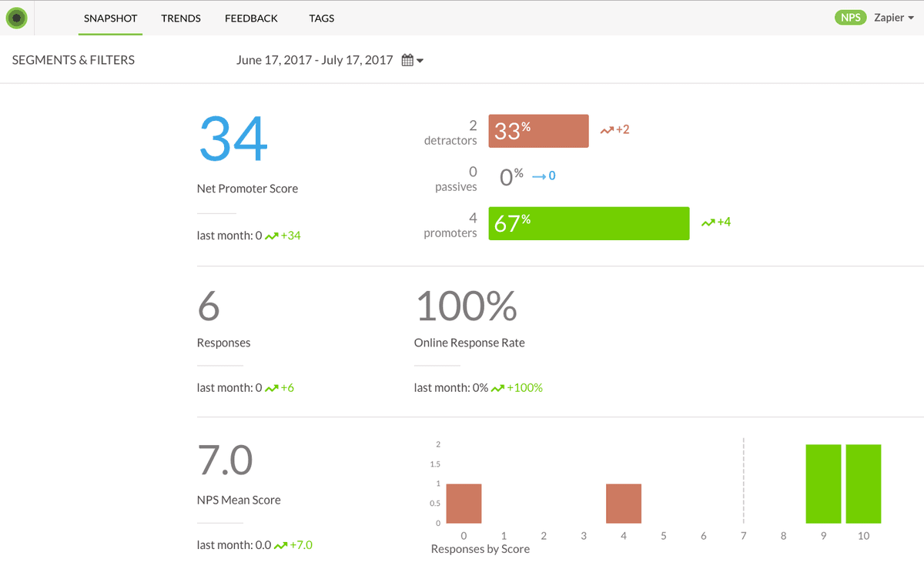Open the calendar date picker icon
The height and width of the screenshot is (569, 924).
(408, 60)
